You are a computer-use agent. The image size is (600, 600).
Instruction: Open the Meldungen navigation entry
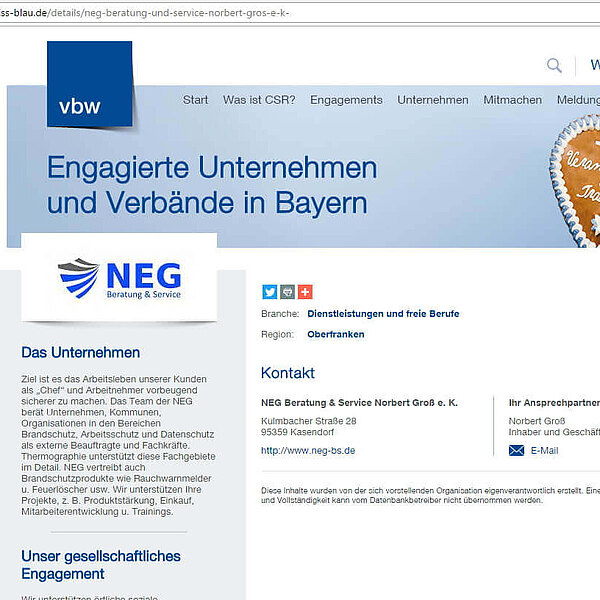pos(578,100)
